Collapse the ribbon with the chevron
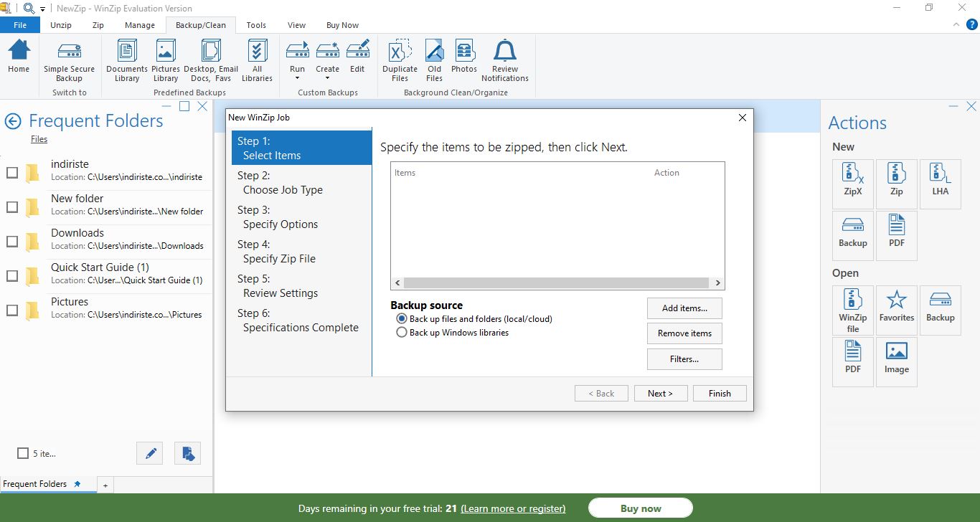This screenshot has width=980, height=522. tap(955, 24)
